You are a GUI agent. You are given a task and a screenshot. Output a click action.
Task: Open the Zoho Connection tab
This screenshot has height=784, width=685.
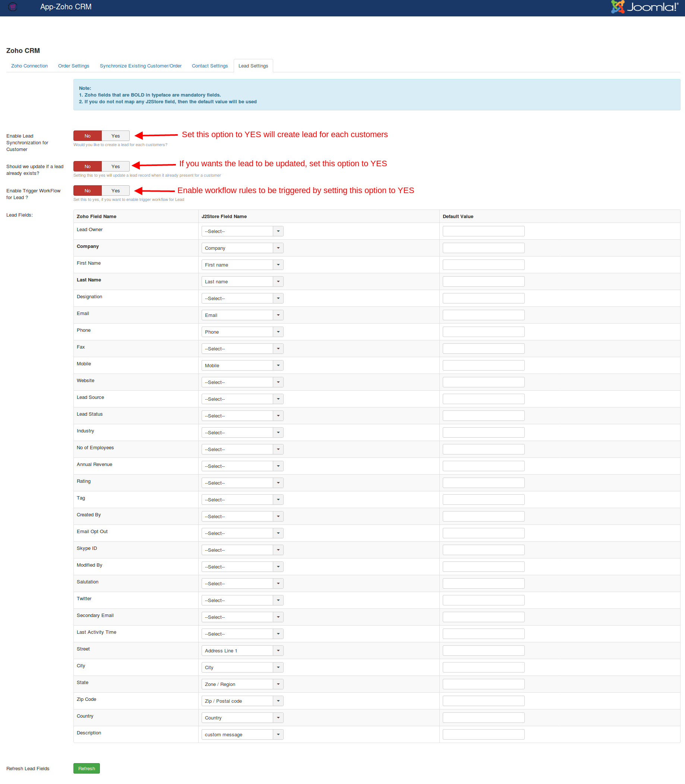(x=29, y=66)
